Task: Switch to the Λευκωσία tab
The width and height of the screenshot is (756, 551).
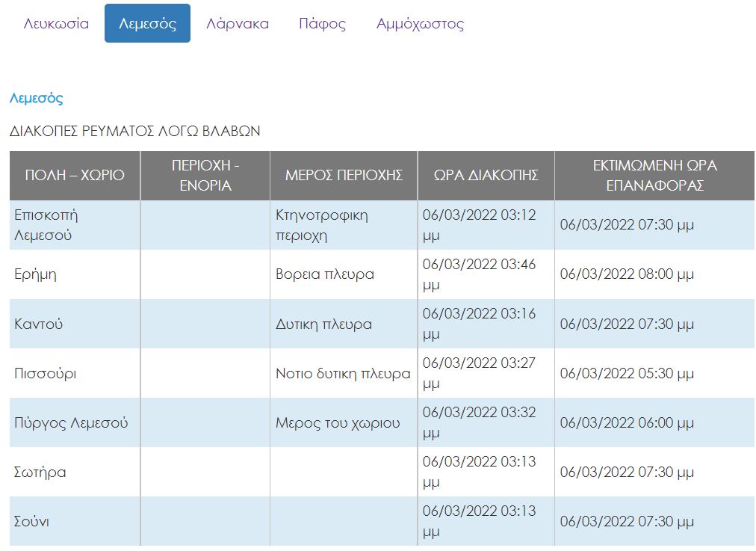Action: (x=56, y=24)
